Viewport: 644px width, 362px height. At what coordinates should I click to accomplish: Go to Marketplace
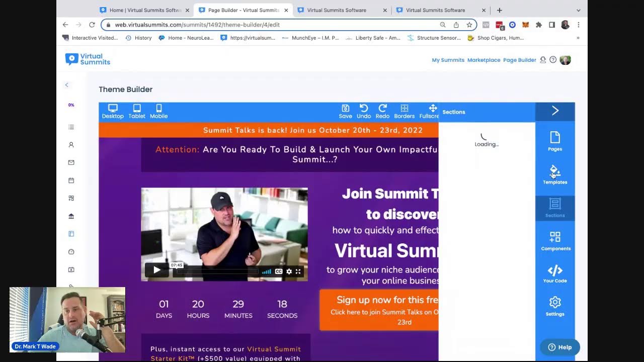pos(484,60)
